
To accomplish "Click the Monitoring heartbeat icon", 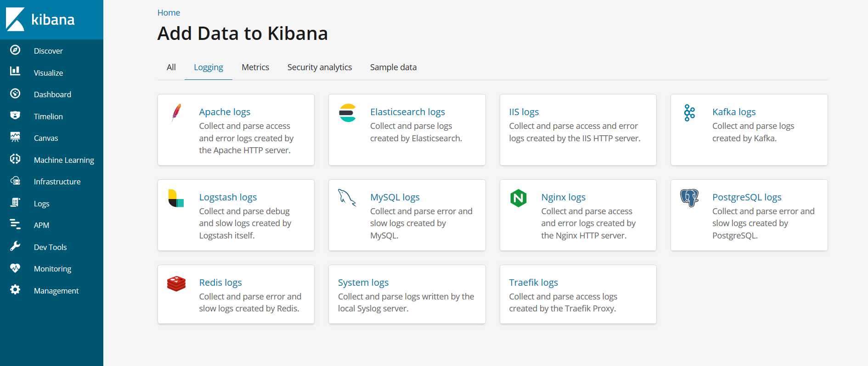I will 15,268.
